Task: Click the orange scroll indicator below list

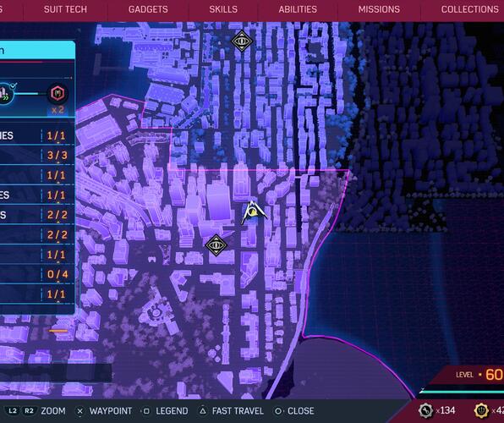Action: pos(58,331)
